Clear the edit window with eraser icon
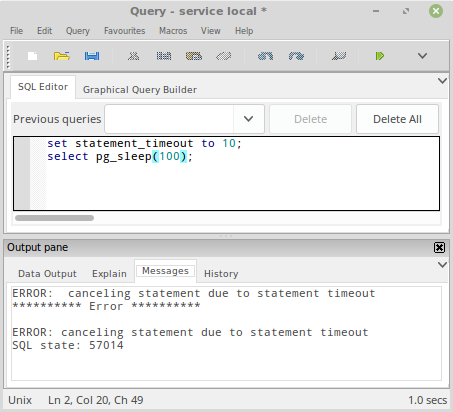 pos(223,56)
